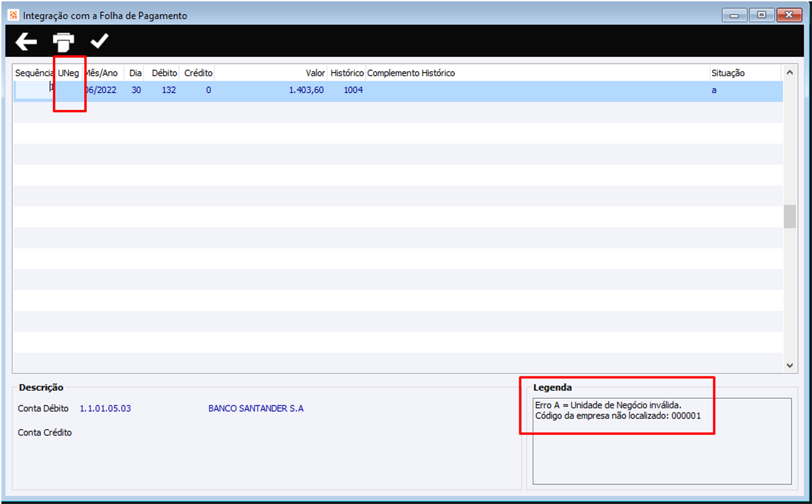The image size is (812, 504).
Task: Click the Mês/Ano column header
Action: (101, 73)
